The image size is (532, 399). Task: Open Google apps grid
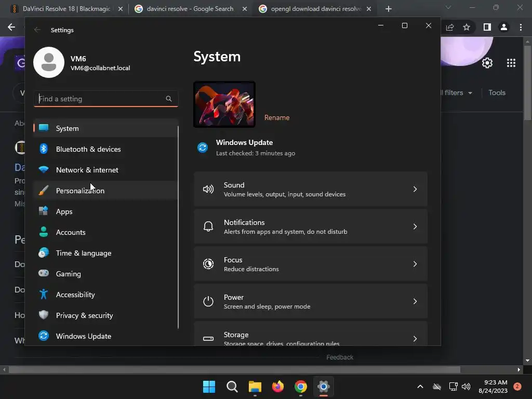tap(511, 63)
